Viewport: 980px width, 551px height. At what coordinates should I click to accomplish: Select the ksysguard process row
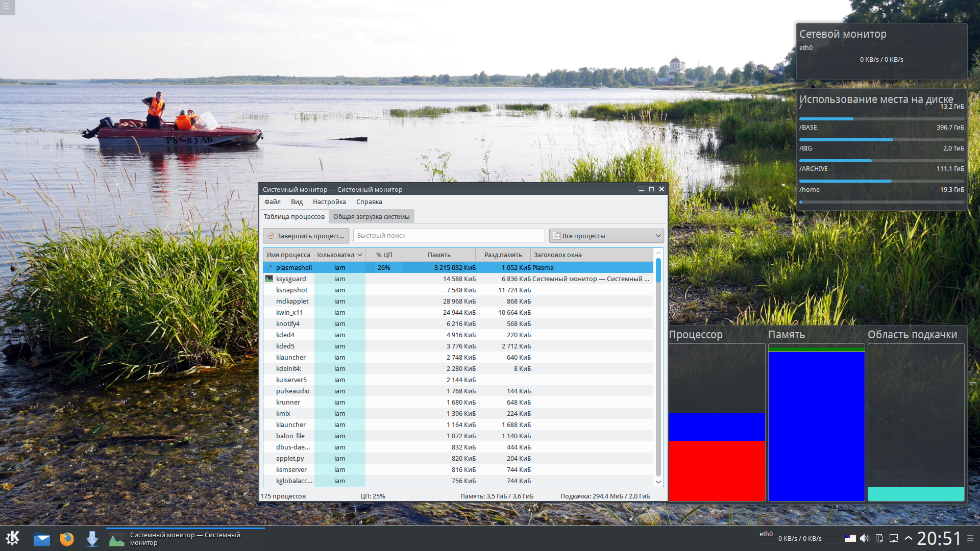pyautogui.click(x=291, y=279)
